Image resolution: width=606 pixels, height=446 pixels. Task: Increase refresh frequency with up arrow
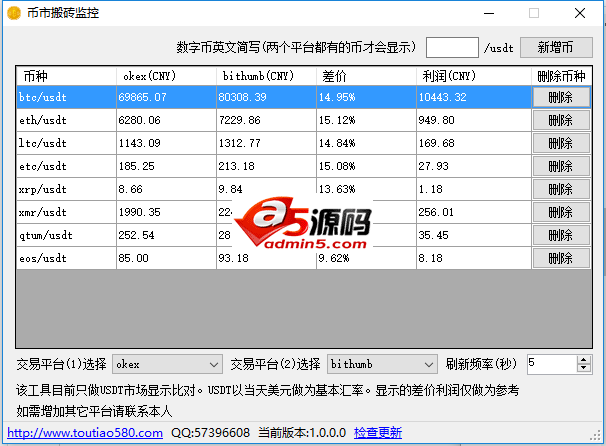pyautogui.click(x=584, y=360)
